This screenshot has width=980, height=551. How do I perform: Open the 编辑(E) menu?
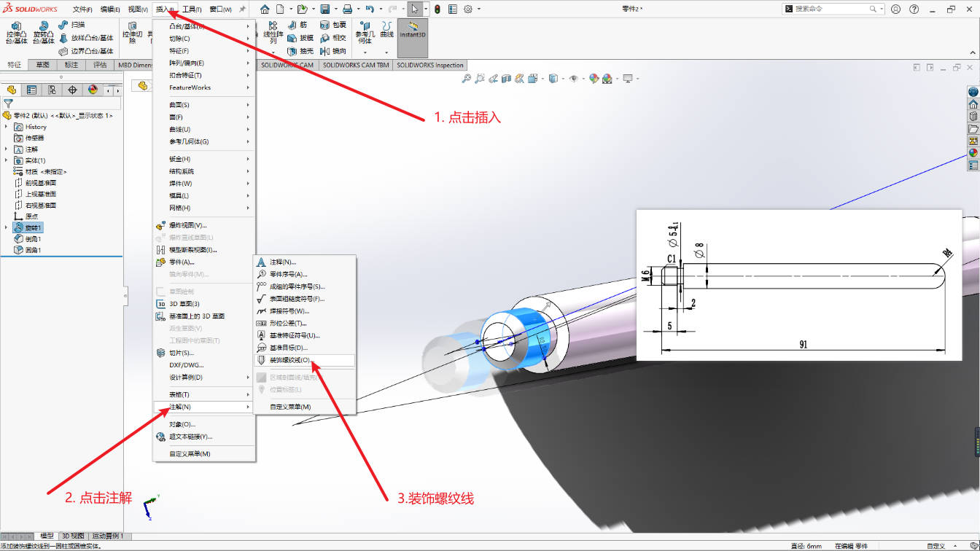(109, 9)
